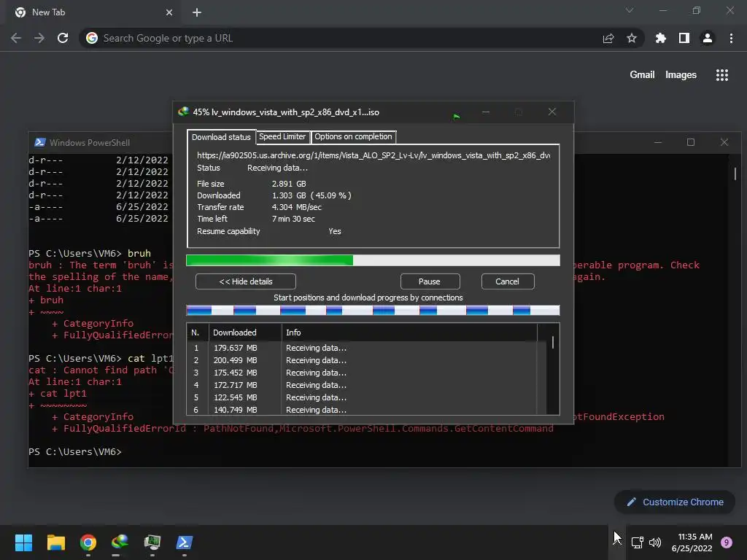Maximize the Windows PowerShell window
747x560 pixels.
tap(691, 142)
